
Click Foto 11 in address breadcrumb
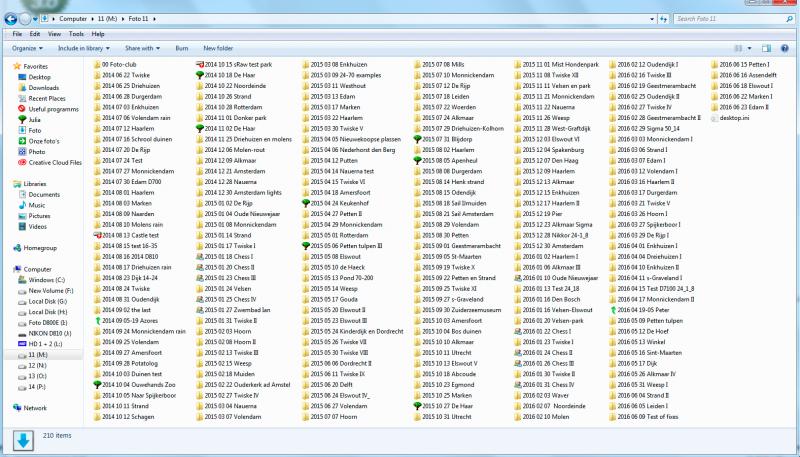pos(138,19)
